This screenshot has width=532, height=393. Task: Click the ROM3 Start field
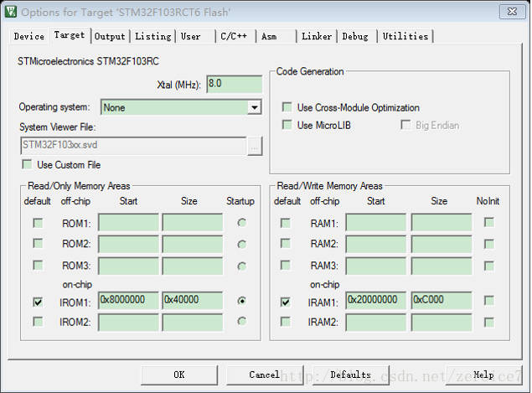pos(128,266)
